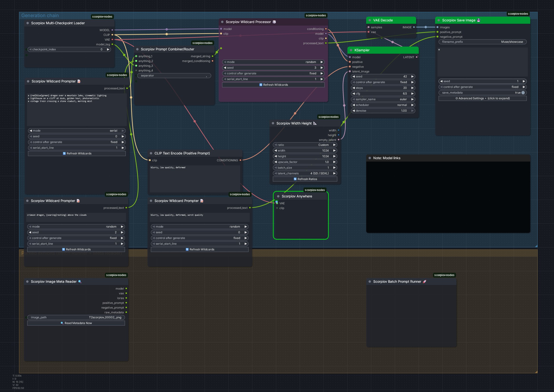Collapse the VAE Decode node dot
554x392 pixels.
coord(370,20)
